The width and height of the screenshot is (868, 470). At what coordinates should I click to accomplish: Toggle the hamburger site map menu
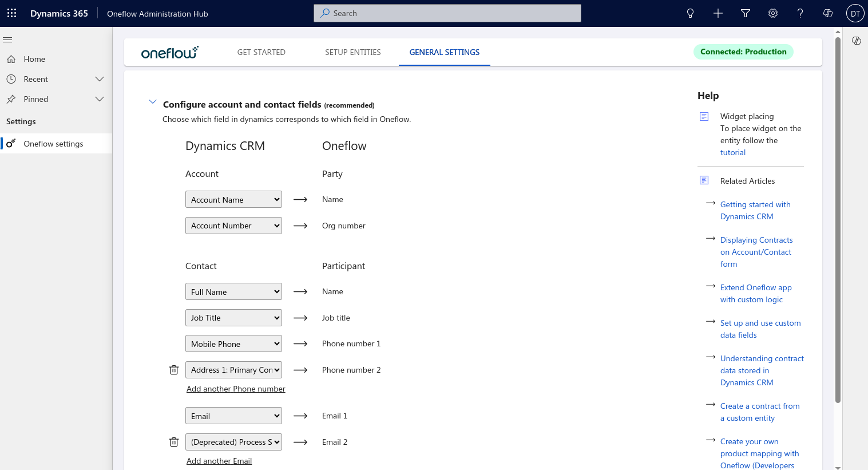point(7,40)
